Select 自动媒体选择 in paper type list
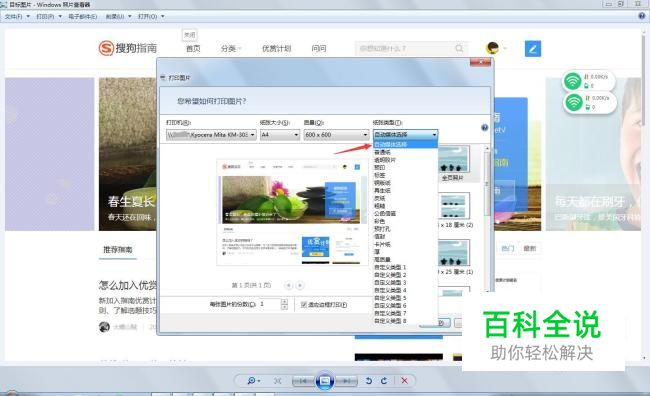The width and height of the screenshot is (650, 396). [x=405, y=144]
